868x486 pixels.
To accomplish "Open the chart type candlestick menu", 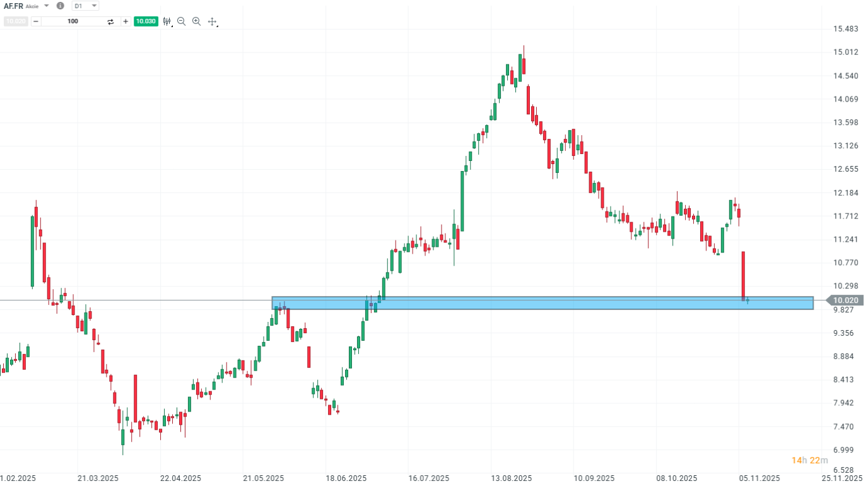I will (167, 21).
